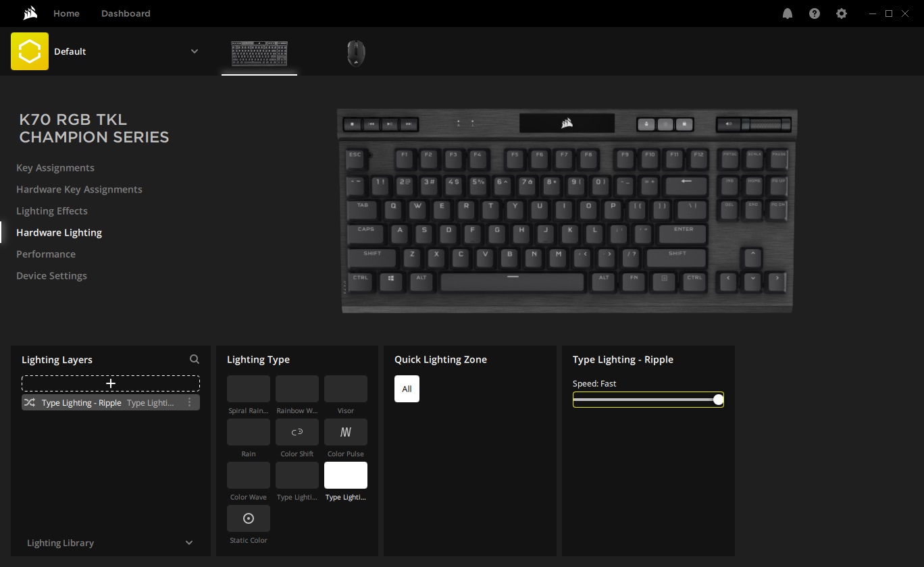The image size is (924, 567).
Task: Select the CAPS key on keyboard image
Action: pyautogui.click(x=366, y=233)
